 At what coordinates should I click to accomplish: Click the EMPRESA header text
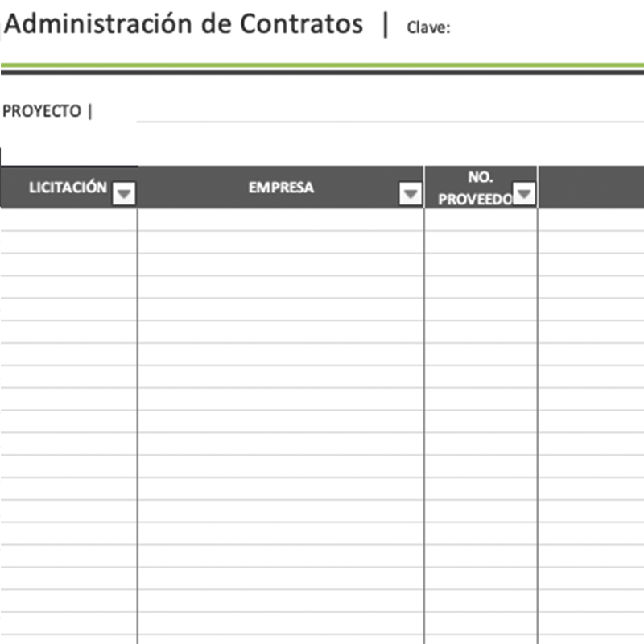click(281, 188)
